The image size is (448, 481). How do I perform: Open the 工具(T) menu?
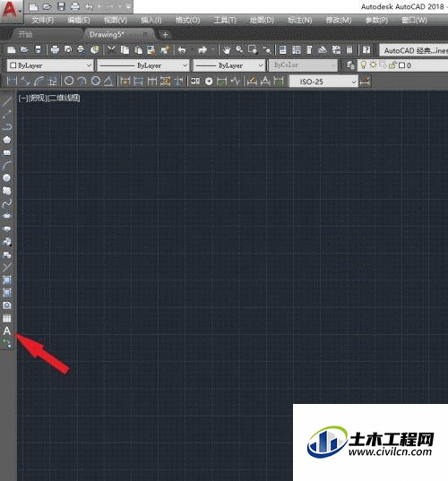pyautogui.click(x=225, y=21)
